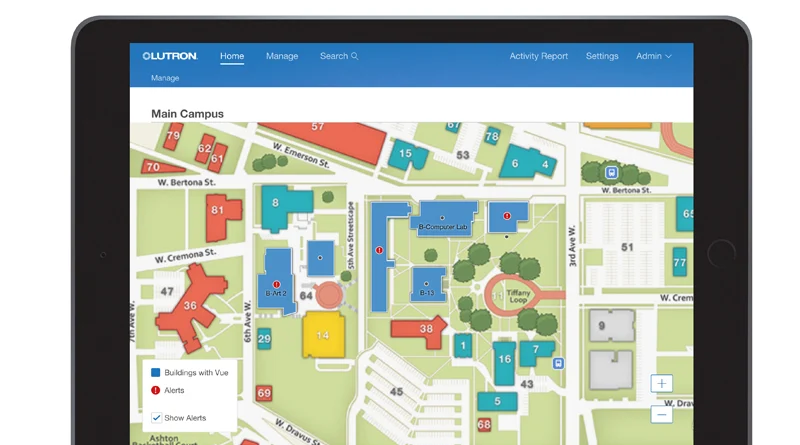The width and height of the screenshot is (800, 445).
Task: Click red building 69
Action: point(264,393)
